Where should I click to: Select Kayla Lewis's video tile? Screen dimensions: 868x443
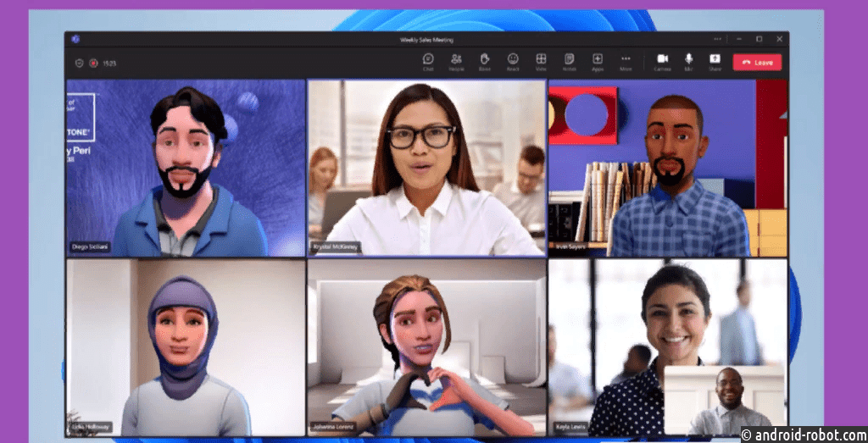pos(668,347)
